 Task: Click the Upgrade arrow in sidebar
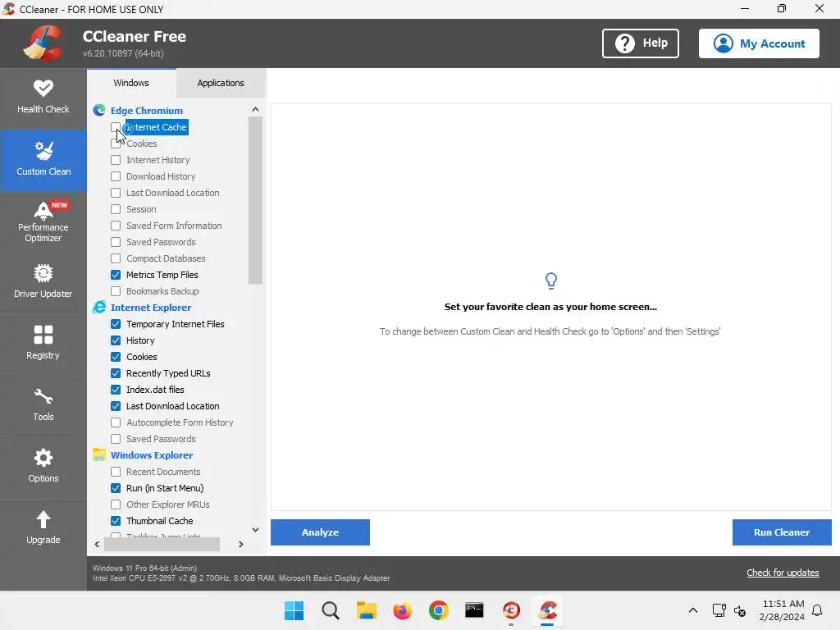tap(43, 527)
